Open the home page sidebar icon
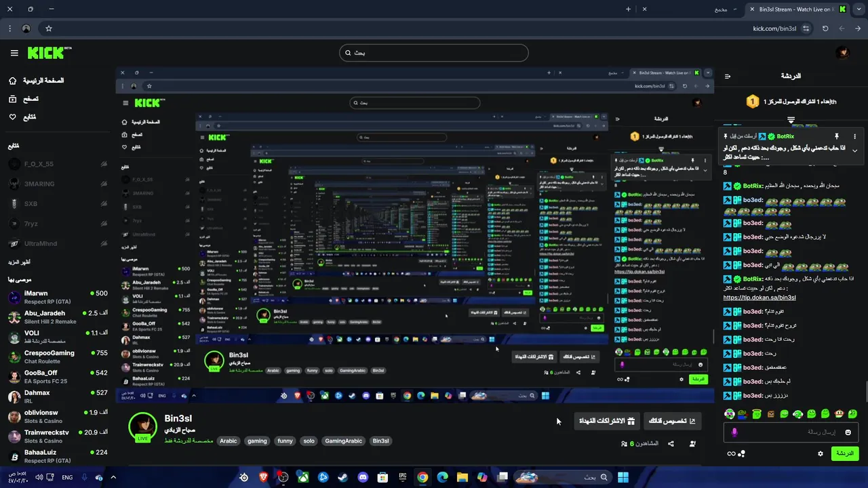This screenshot has height=488, width=868. coord(12,81)
